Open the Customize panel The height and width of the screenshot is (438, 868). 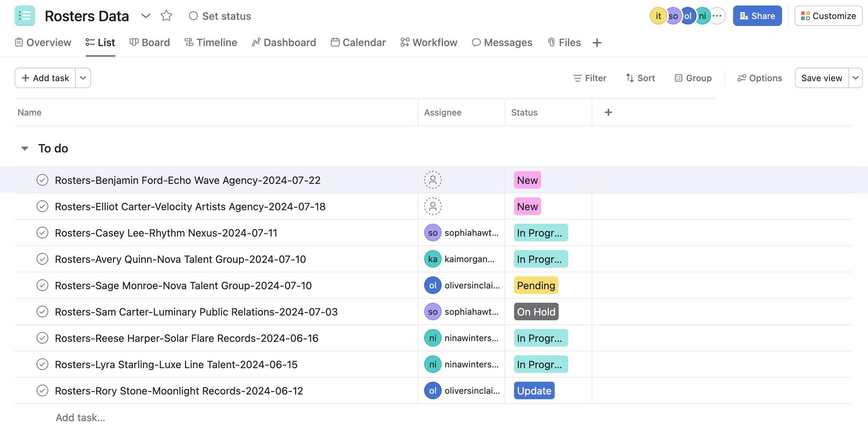pos(828,16)
